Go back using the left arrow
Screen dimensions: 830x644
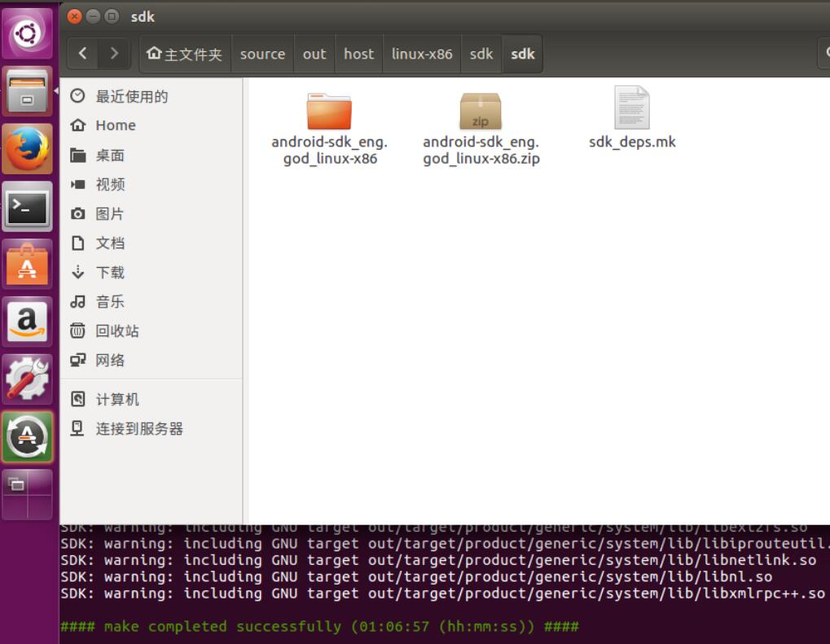pos(82,54)
